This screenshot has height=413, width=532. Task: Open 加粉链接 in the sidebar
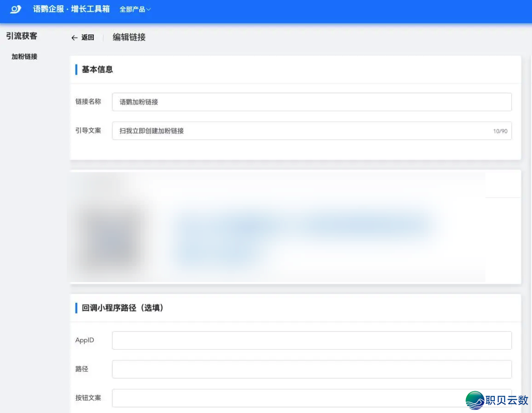[24, 57]
